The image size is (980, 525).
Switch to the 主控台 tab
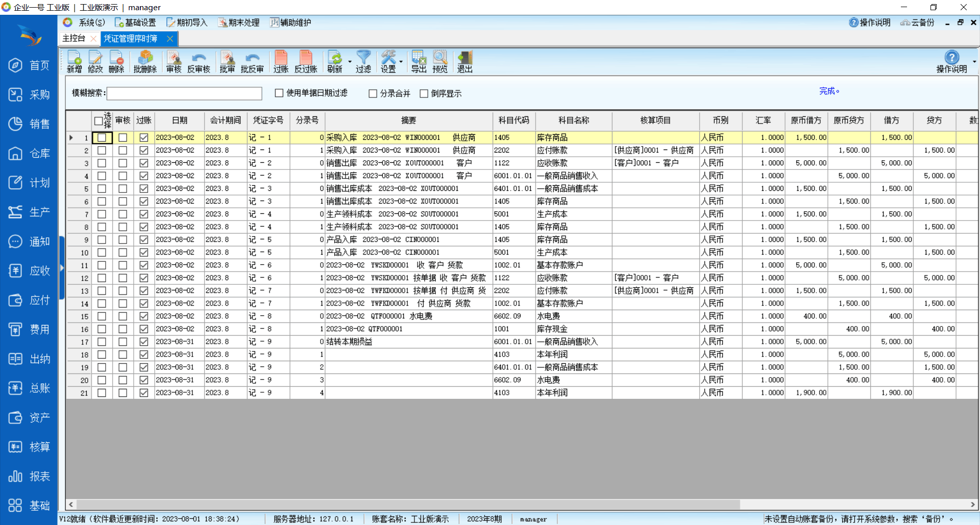pos(74,38)
